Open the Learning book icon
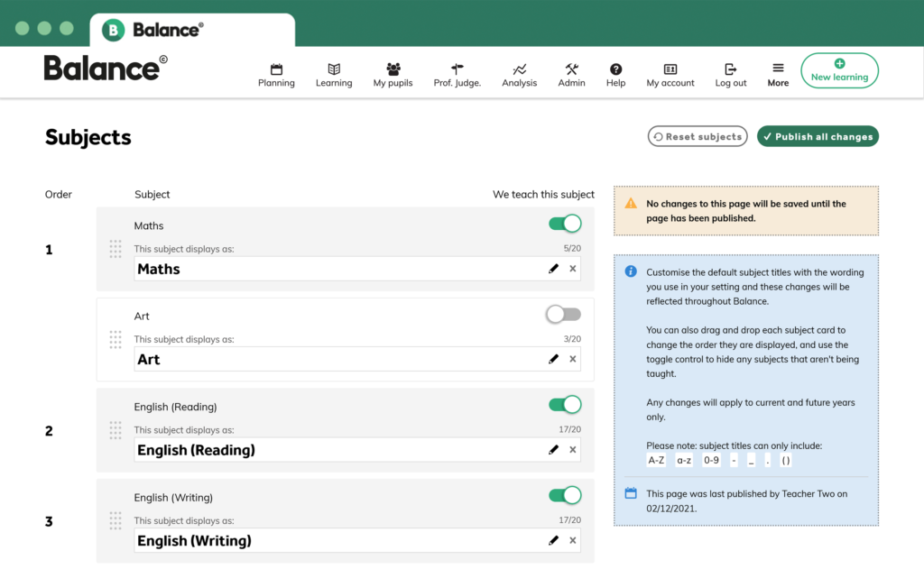The height and width of the screenshot is (569, 924). (334, 69)
